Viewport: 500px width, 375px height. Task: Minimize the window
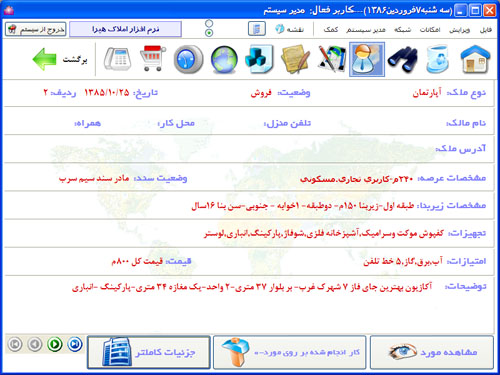[x=460, y=10]
